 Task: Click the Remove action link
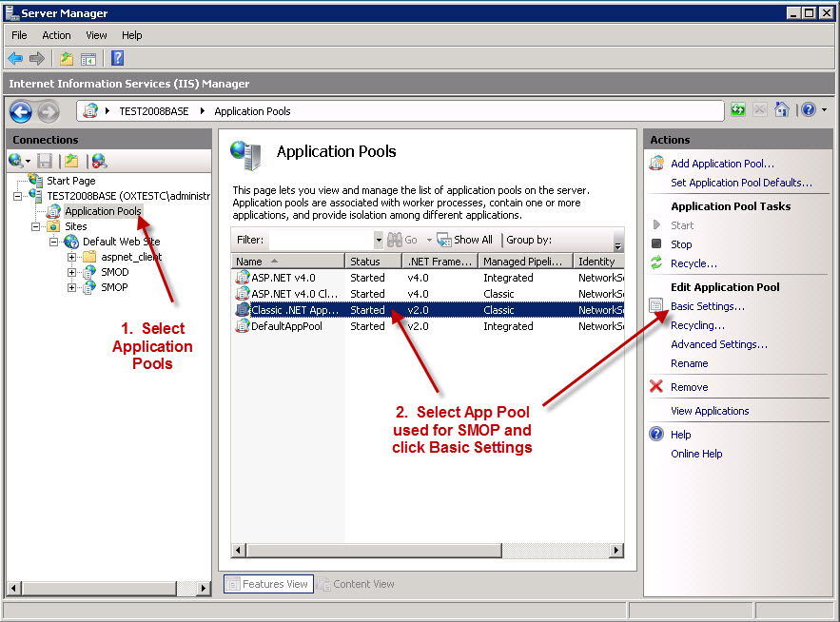tap(690, 387)
